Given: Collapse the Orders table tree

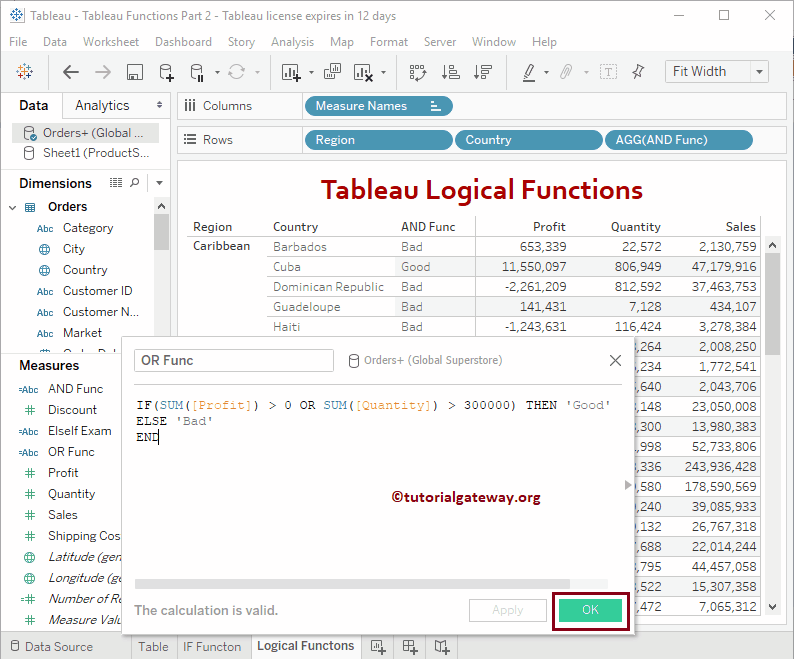Looking at the screenshot, I should tap(13, 207).
